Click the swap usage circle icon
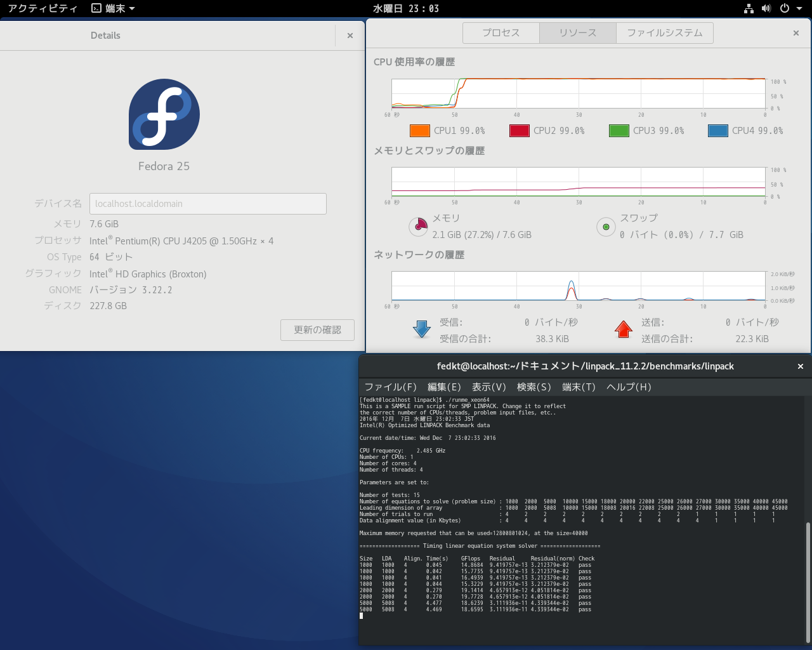 pos(606,227)
